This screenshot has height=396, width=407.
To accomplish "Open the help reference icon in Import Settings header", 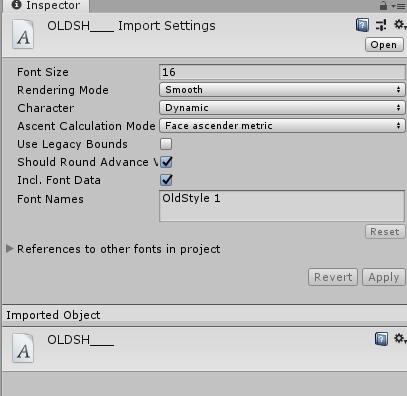I will [362, 25].
